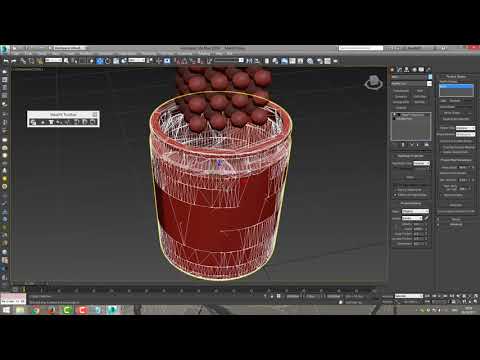Select highlighted blue item in right panel list

click(456, 86)
